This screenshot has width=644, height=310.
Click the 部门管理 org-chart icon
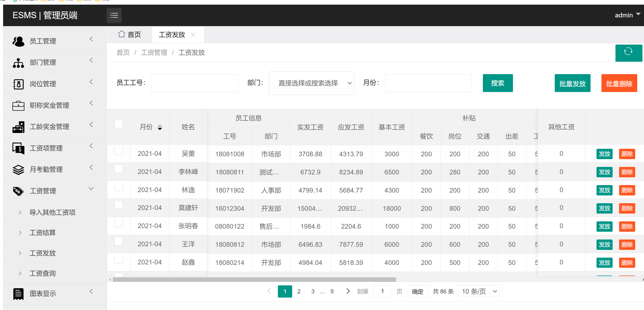18,63
